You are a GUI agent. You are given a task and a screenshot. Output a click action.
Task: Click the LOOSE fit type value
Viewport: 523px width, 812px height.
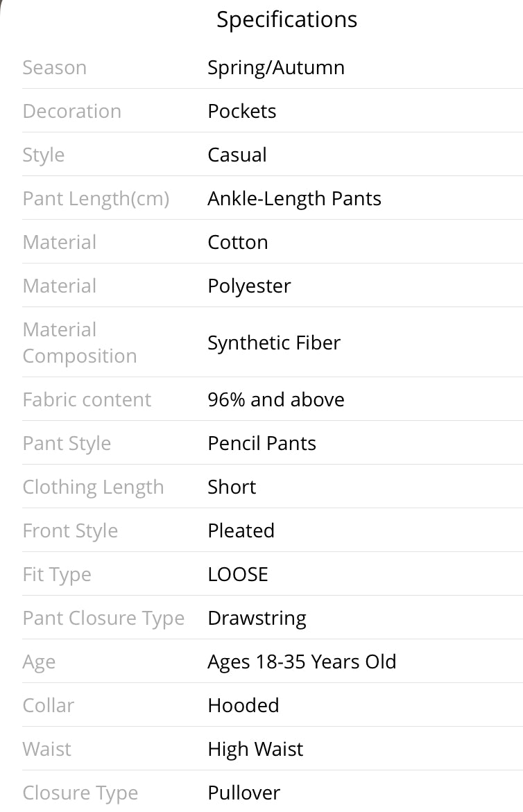pyautogui.click(x=237, y=575)
